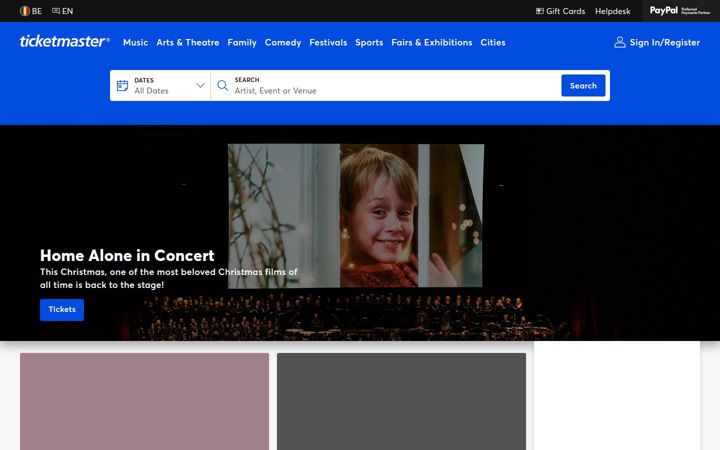Viewport: 720px width, 450px height.
Task: Click the blue Search button
Action: coord(583,85)
